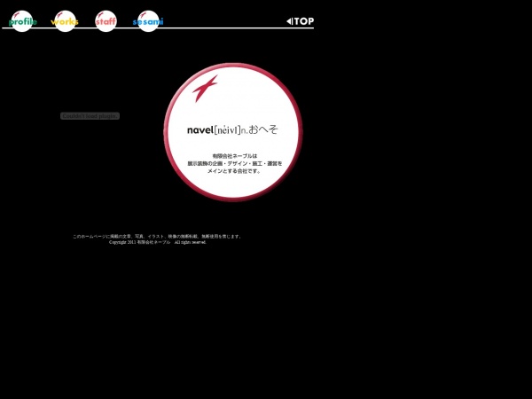Click the 'navel[neivl]n.おへそ' heading text
The width and height of the screenshot is (532, 399).
(232, 130)
